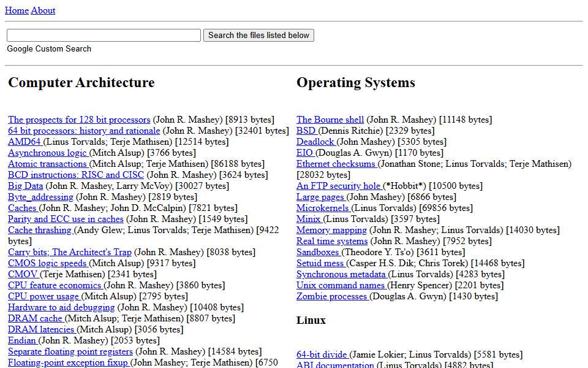
Task: Open Separate floating point registers link
Action: coord(70,351)
